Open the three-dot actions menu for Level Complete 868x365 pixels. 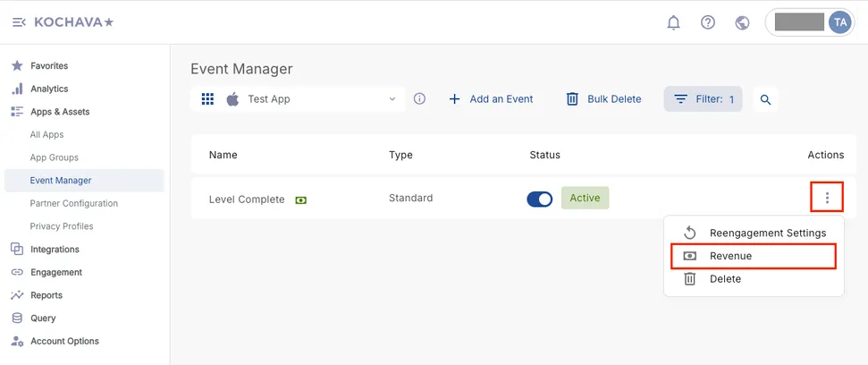[827, 197]
